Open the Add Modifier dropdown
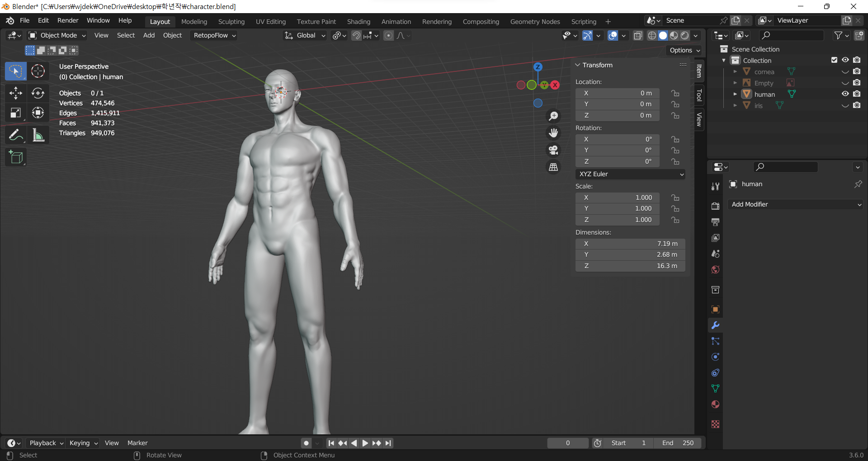 (x=795, y=204)
